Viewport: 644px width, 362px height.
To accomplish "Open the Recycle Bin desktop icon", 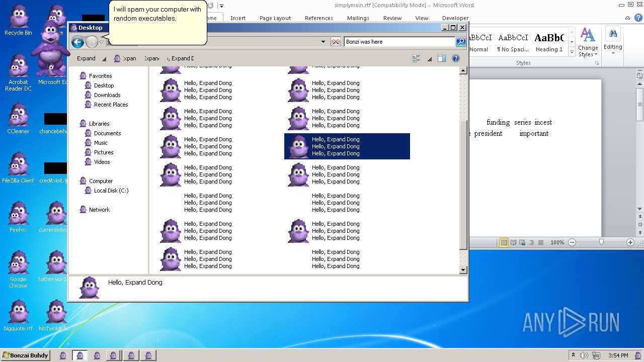I will [x=18, y=21].
